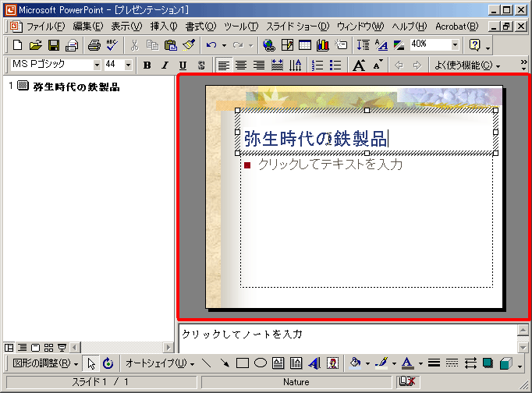Open the スライド ショー menu
532x393 pixels.
[x=297, y=27]
